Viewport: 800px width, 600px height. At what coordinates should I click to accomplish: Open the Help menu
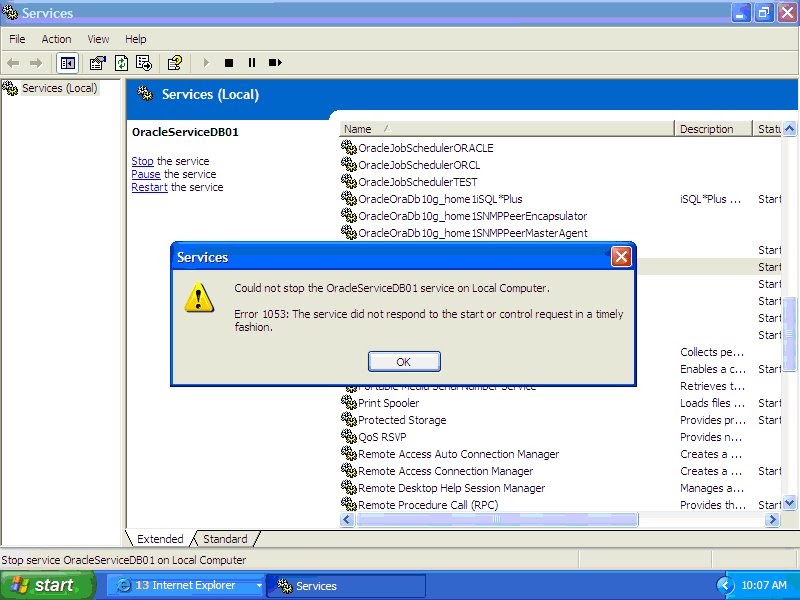(x=136, y=39)
